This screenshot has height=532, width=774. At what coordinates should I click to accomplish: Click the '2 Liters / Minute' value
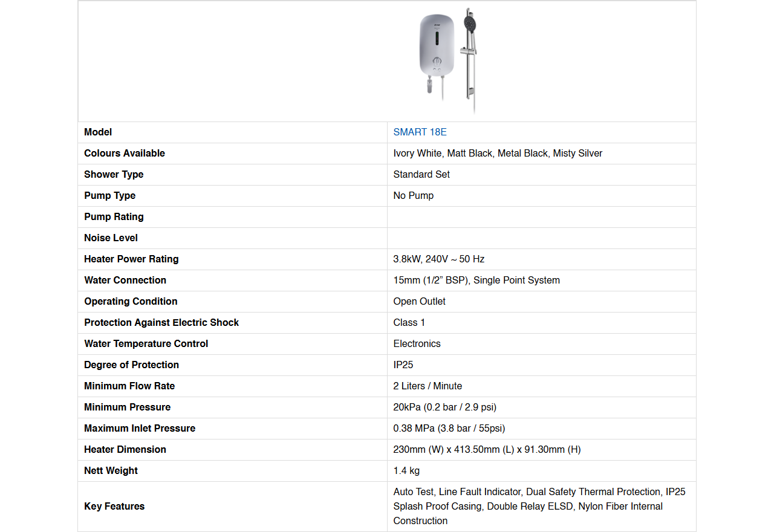tap(428, 386)
